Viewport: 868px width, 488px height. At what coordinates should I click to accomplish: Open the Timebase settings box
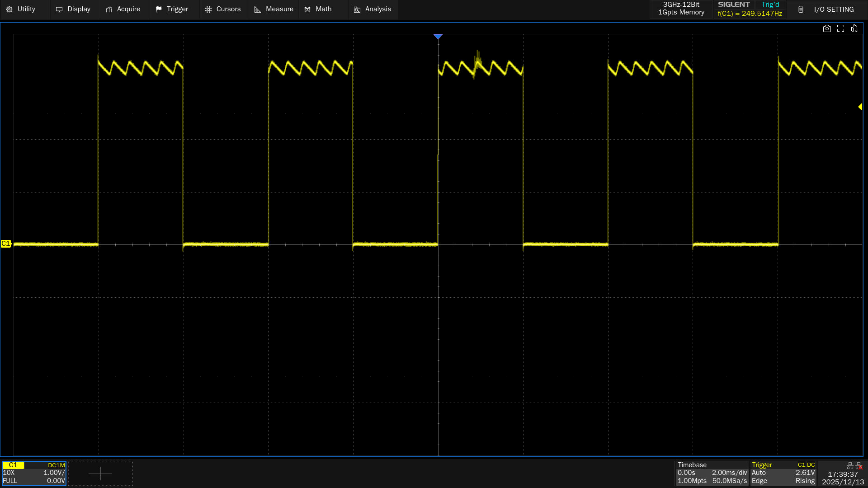point(712,473)
